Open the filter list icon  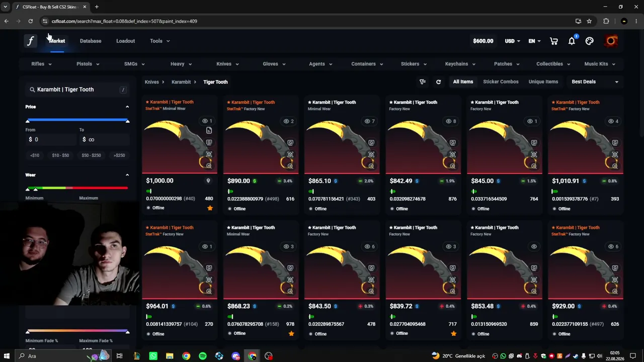pyautogui.click(x=423, y=82)
